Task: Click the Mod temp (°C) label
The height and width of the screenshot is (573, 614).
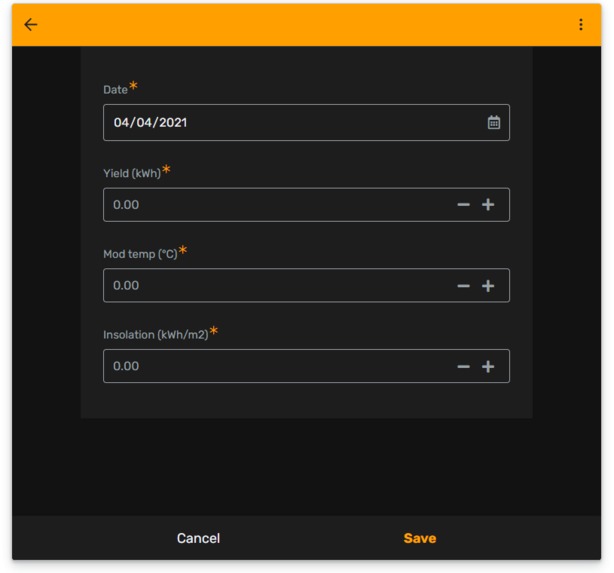Action: click(x=140, y=254)
